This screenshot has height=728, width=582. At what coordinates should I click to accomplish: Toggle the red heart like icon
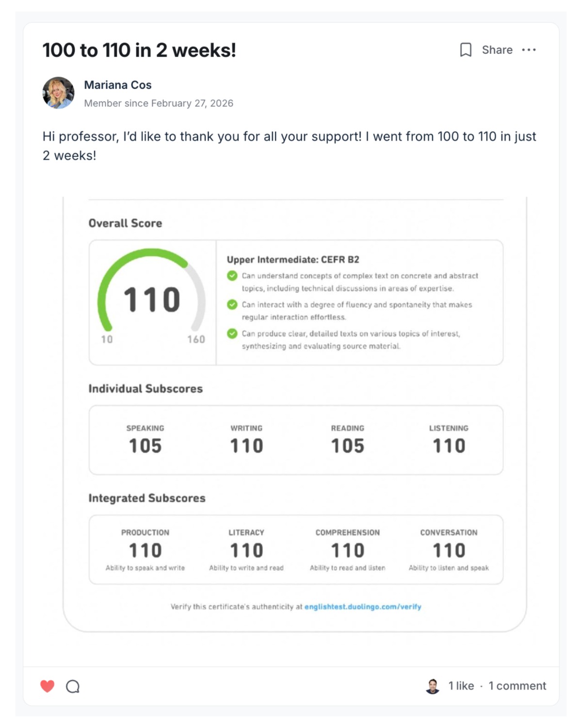pyautogui.click(x=47, y=686)
